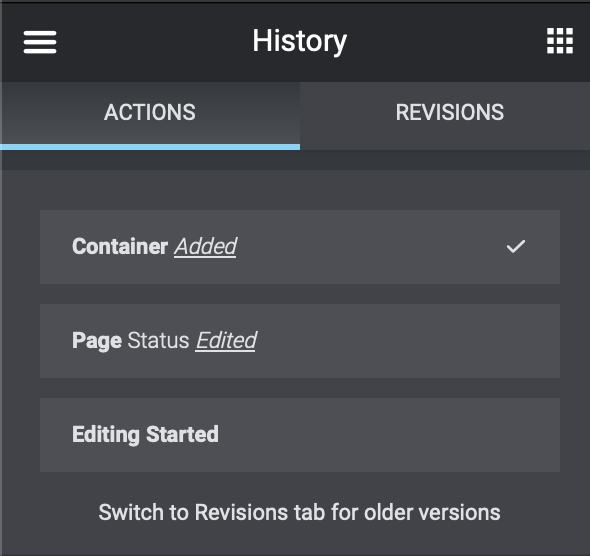Click the Switch to Revisions tab hint

pyautogui.click(x=300, y=512)
